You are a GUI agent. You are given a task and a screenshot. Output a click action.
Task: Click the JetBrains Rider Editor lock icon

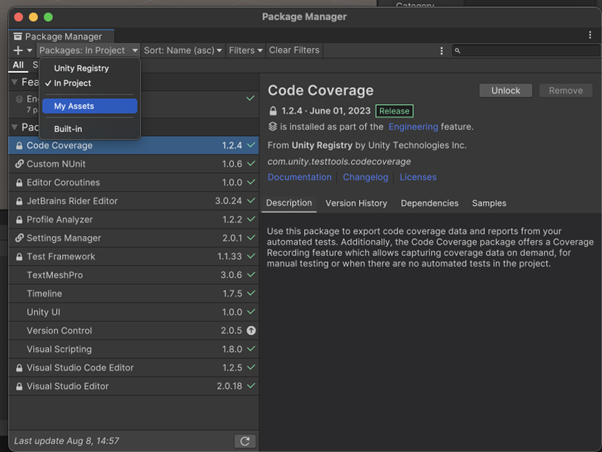click(x=19, y=201)
